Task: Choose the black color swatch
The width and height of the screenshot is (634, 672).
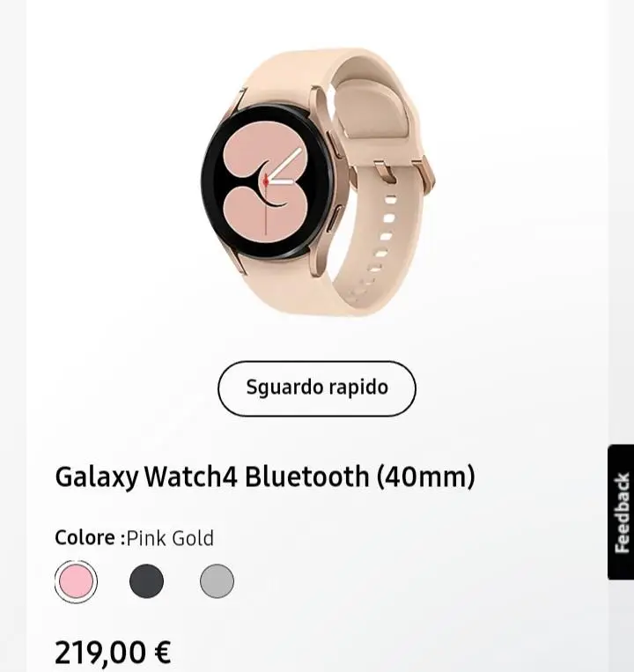Action: (146, 581)
